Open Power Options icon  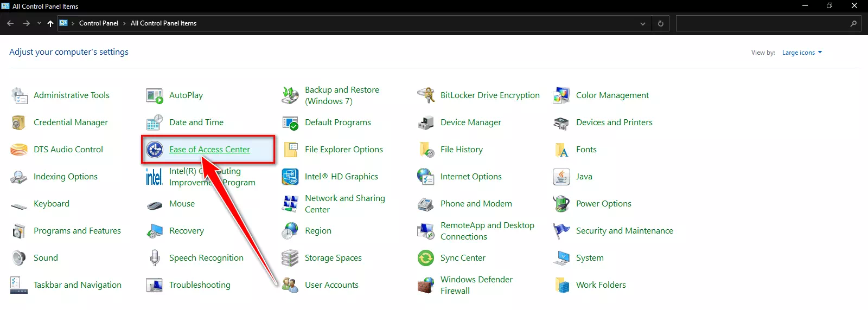[x=561, y=204]
